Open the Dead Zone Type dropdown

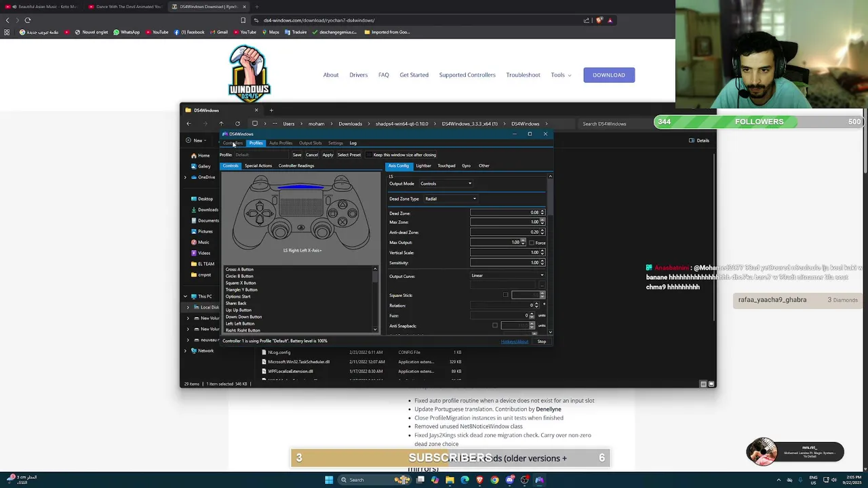tap(450, 199)
